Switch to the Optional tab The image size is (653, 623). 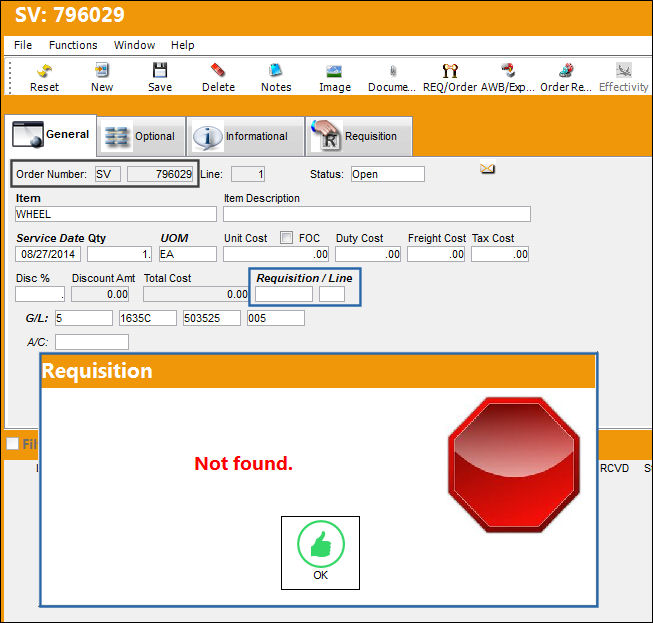tap(141, 137)
